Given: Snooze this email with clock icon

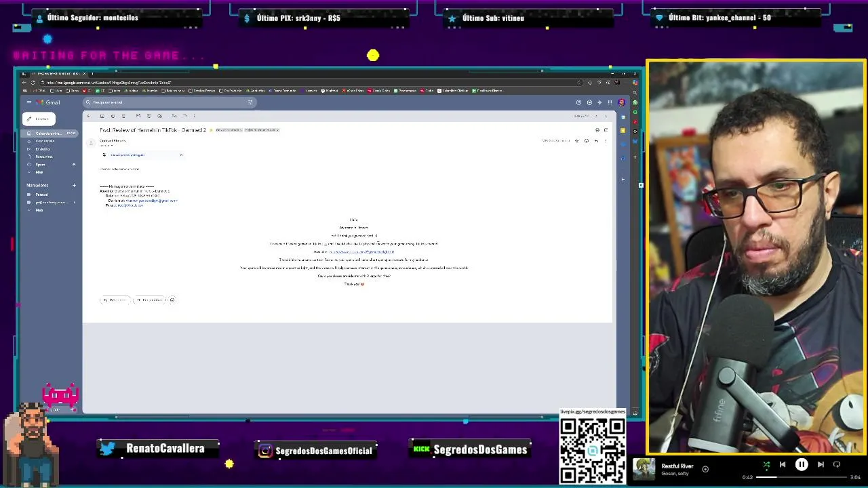Looking at the screenshot, I should [149, 116].
